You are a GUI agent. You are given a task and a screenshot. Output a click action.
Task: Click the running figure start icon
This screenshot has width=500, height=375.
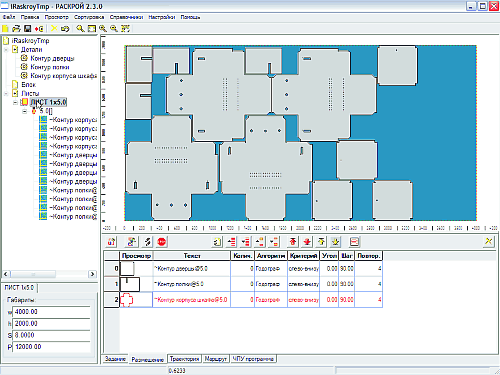tap(132, 242)
